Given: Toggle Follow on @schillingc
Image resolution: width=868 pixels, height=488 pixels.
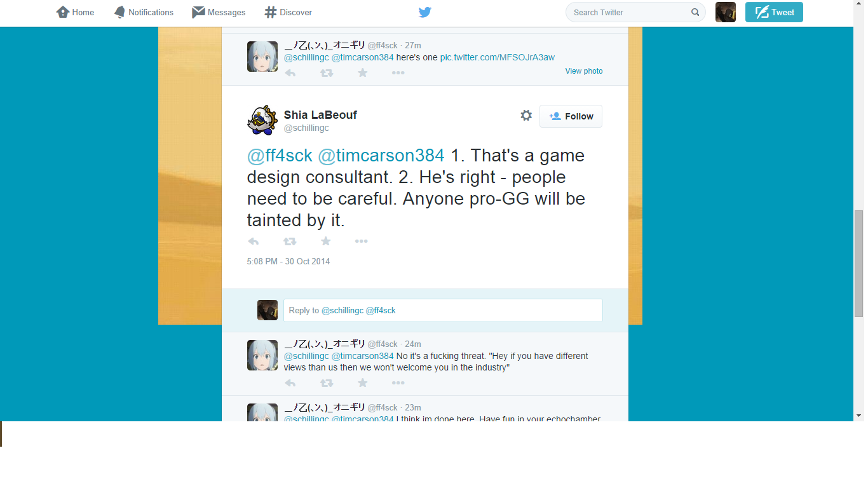Looking at the screenshot, I should [570, 116].
